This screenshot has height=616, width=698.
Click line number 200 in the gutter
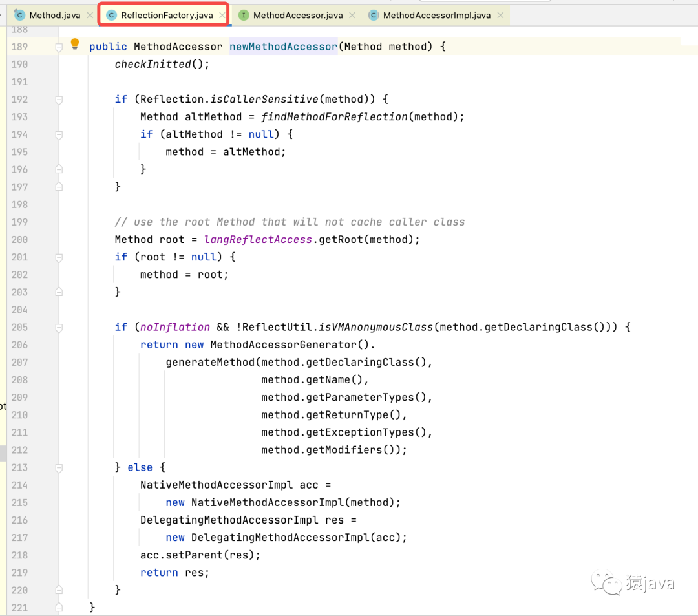(19, 239)
